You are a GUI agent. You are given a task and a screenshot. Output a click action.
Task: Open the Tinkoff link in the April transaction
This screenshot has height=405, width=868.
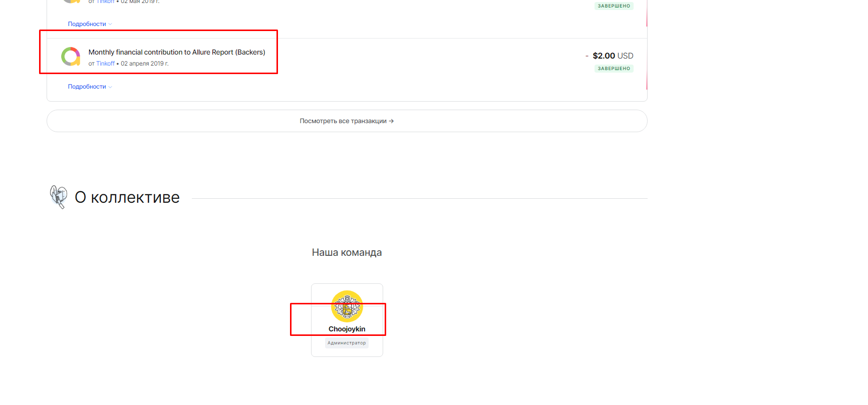point(105,64)
